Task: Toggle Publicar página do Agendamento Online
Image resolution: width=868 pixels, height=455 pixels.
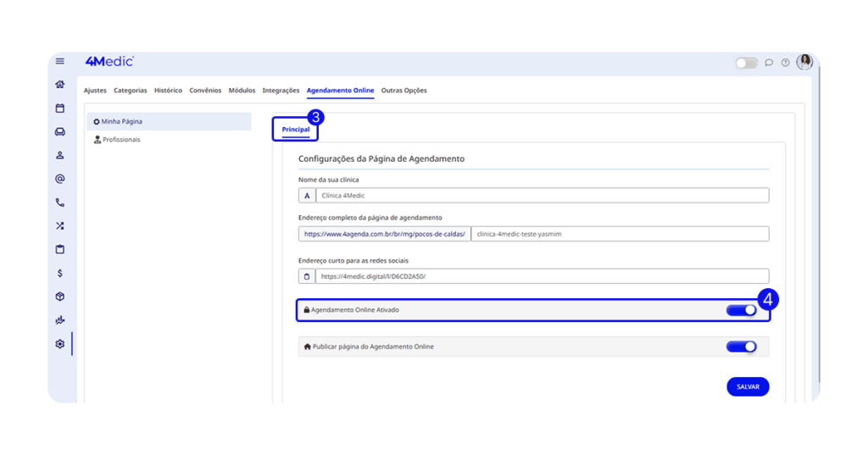Action: pos(741,347)
